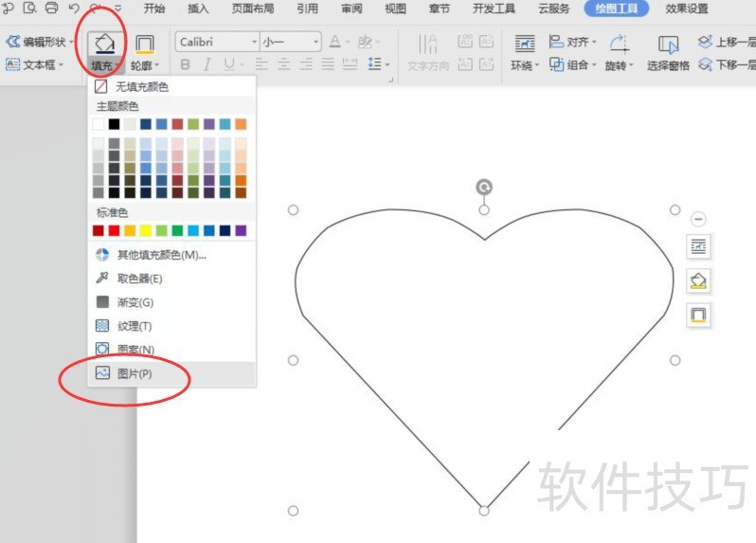
Task: Click the Text Direction (文字方向) button
Action: coord(427,52)
